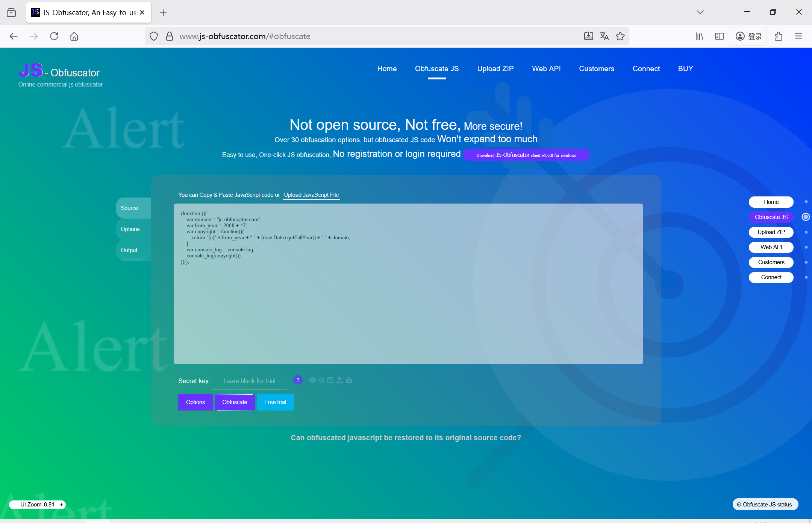Select the Obfuscate JS side navigation radio dot
Screen dimensions: 812x523
tap(806, 217)
